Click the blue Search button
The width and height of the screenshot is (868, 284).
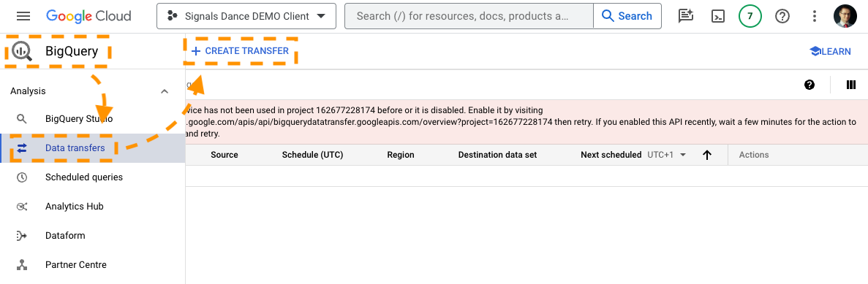[x=627, y=16]
